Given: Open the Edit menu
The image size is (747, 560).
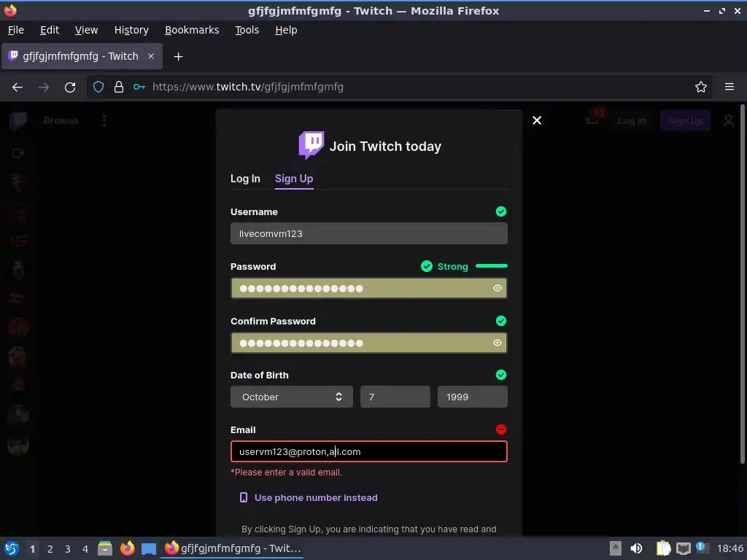Looking at the screenshot, I should tap(50, 30).
